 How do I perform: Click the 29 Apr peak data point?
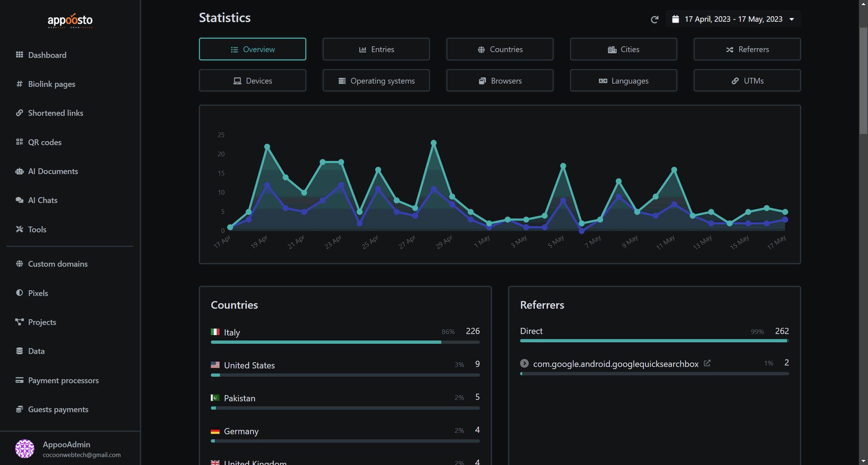pyautogui.click(x=434, y=143)
